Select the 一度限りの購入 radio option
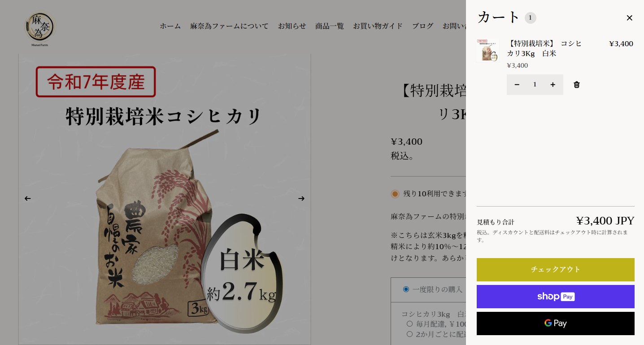644x345 pixels. [x=406, y=289]
